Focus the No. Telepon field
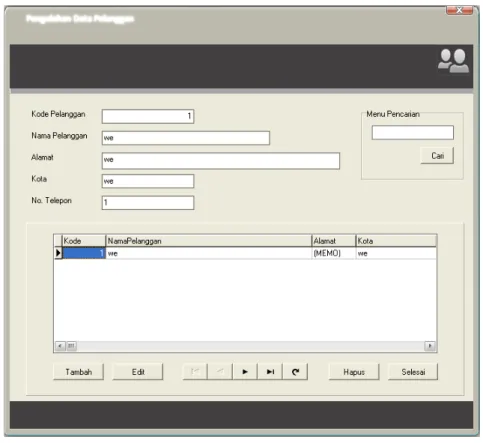The height and width of the screenshot is (443, 483). (x=148, y=203)
